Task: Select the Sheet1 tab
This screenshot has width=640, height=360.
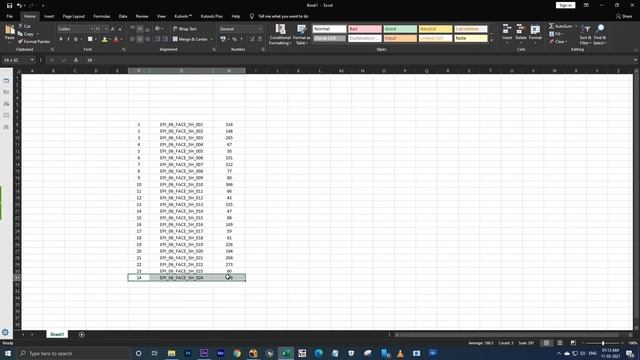Action: point(57,334)
